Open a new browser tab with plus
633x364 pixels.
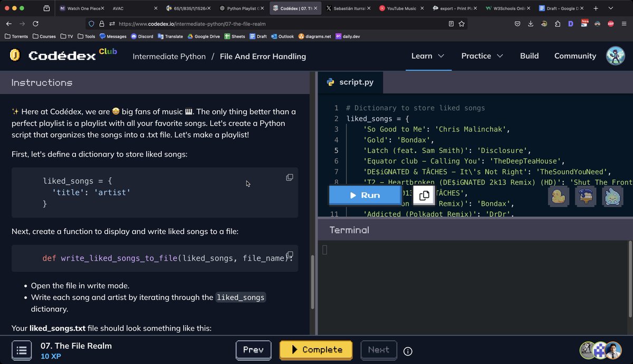point(596,8)
